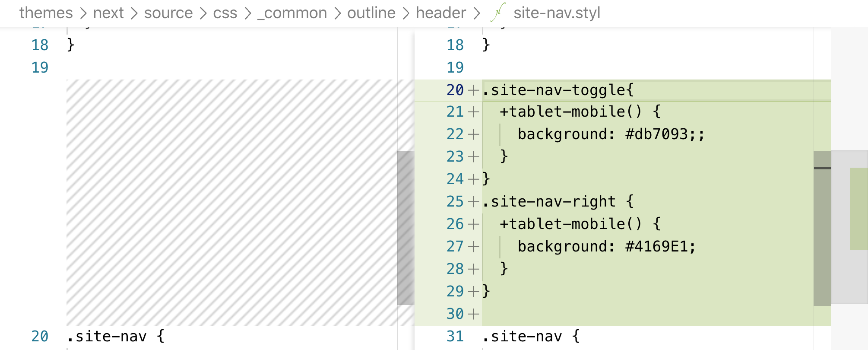Click added line number 20 in modified pane
Viewport: 868px width, 350px height.
click(x=455, y=90)
